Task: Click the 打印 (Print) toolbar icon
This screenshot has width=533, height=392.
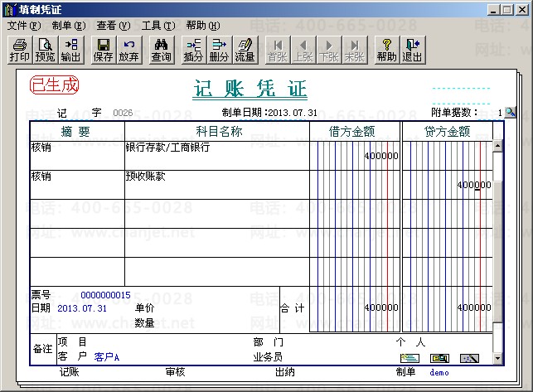Action: 18,50
